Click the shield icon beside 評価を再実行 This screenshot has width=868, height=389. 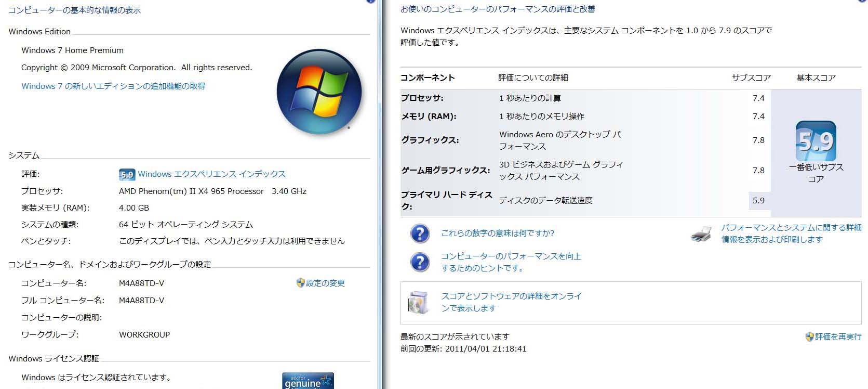[x=809, y=337]
